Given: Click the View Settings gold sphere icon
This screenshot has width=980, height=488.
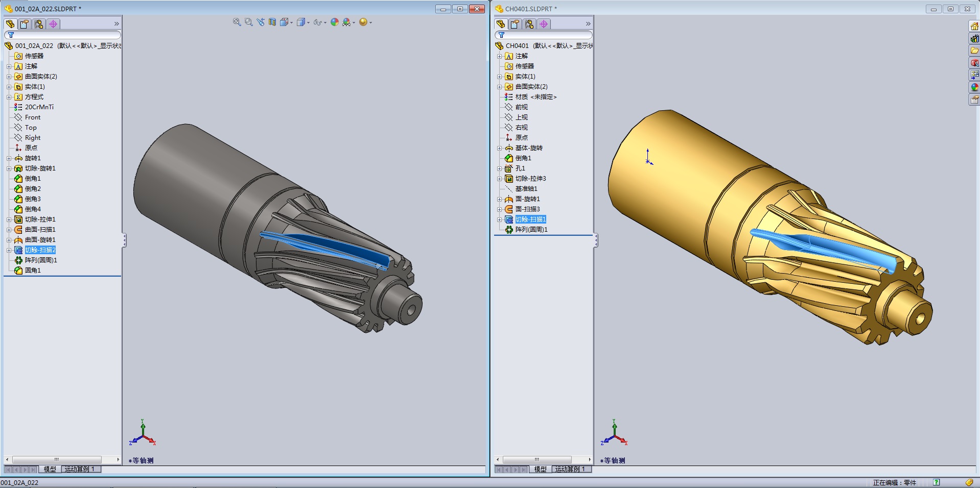Looking at the screenshot, I should pos(363,22).
